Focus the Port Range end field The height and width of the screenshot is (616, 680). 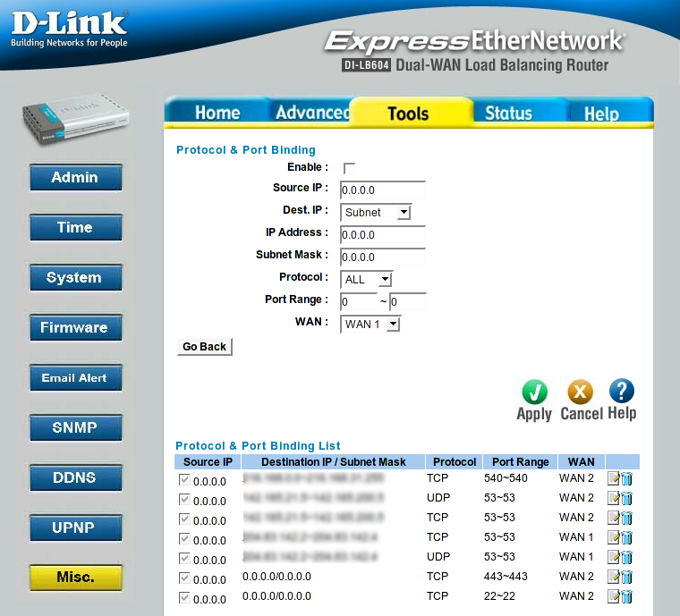pyautogui.click(x=408, y=302)
